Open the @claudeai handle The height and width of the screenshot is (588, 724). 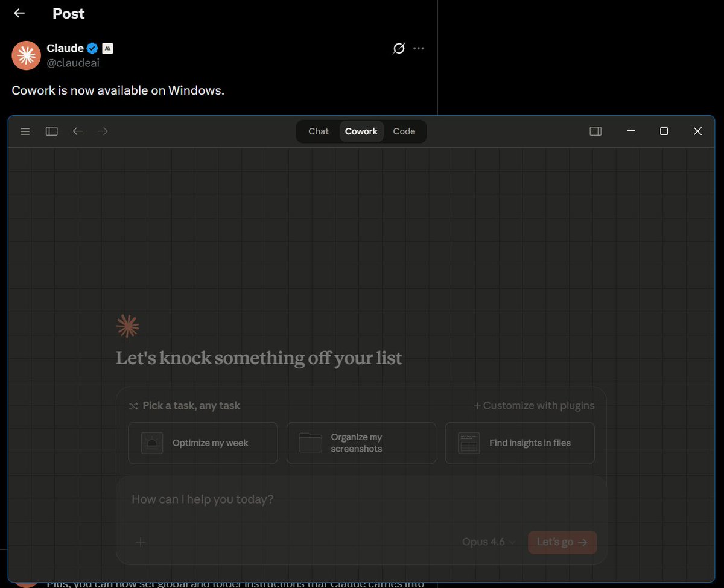[x=73, y=63]
